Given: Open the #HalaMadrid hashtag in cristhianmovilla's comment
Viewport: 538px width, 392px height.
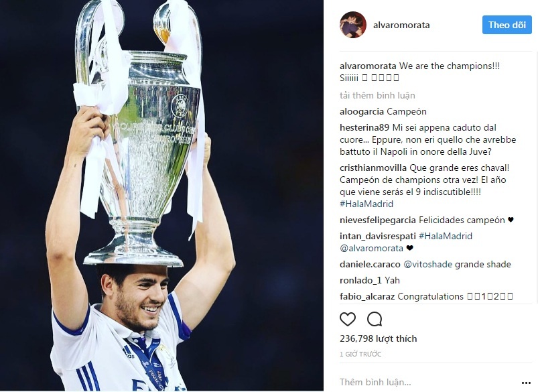Looking at the screenshot, I should tap(366, 204).
